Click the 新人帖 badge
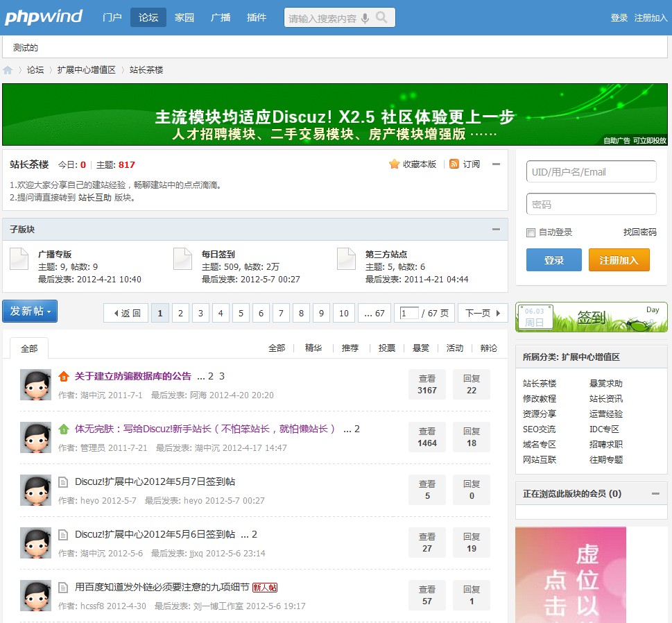 pyautogui.click(x=265, y=588)
